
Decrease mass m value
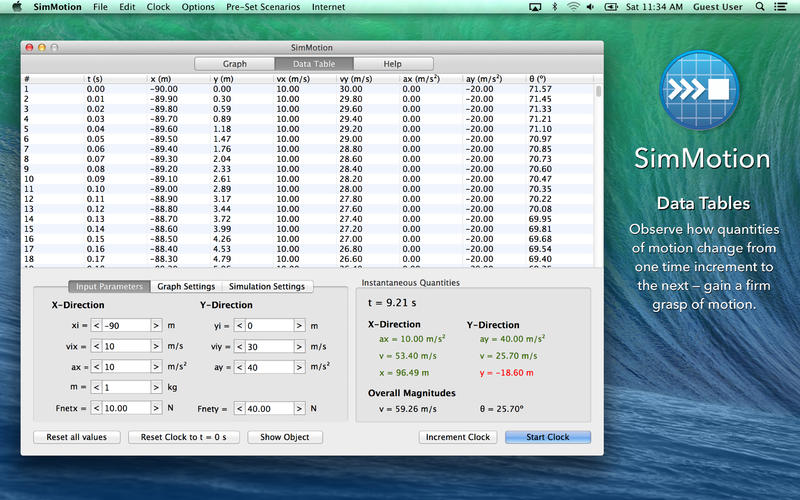(x=96, y=388)
